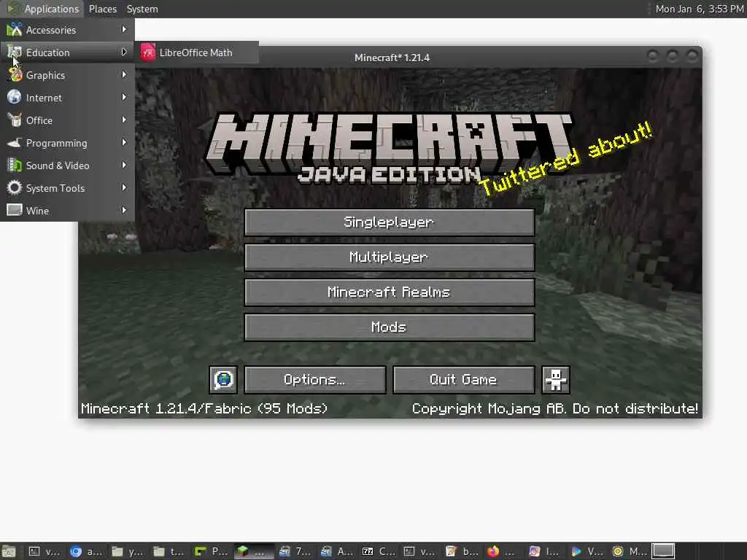Screen dimensions: 747x560
Task: Expand the Internet submenu
Action: [67, 98]
